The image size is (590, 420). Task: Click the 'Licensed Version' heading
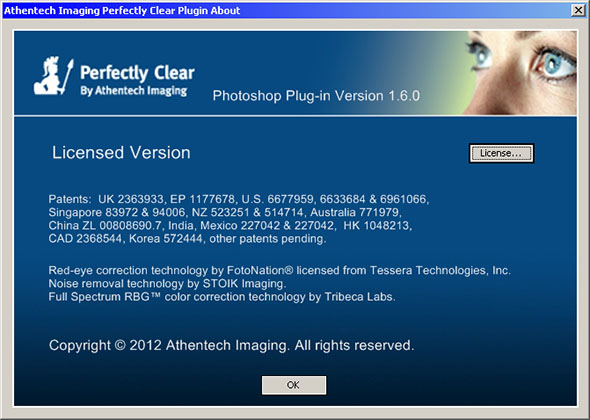click(x=121, y=153)
